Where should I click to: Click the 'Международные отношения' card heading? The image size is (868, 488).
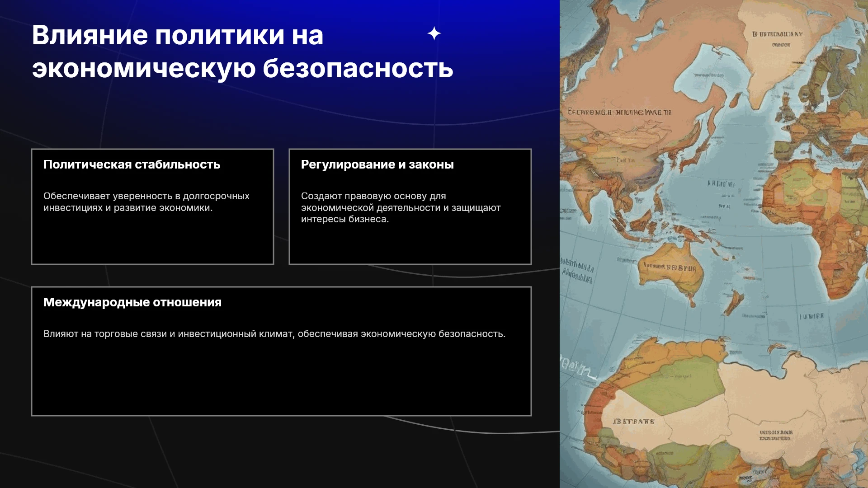(132, 302)
